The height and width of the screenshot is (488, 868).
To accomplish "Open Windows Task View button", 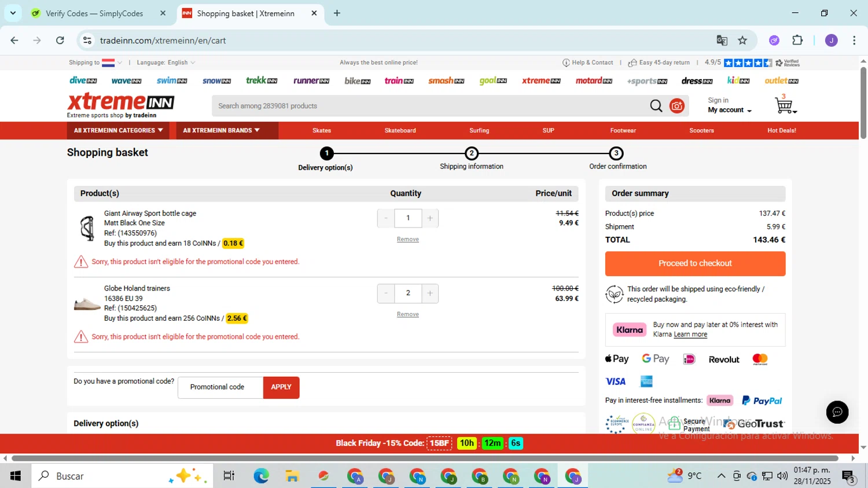I will 229,476.
